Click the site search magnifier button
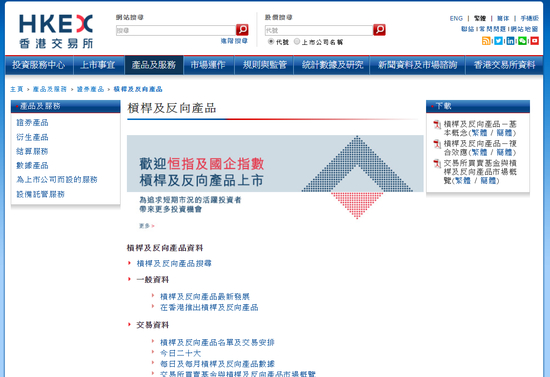The image size is (550, 377). click(242, 30)
